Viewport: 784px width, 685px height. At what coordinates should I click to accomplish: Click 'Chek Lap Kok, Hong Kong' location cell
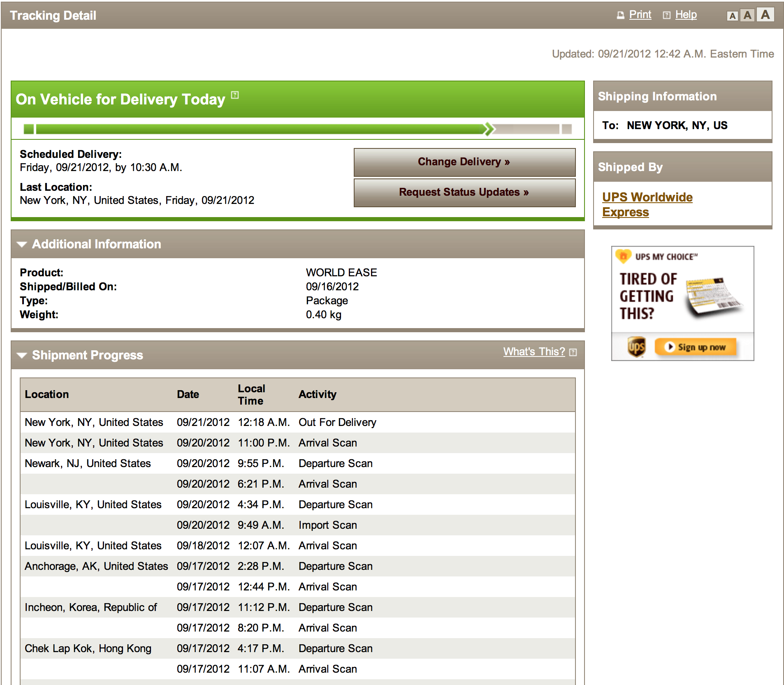[x=88, y=648]
